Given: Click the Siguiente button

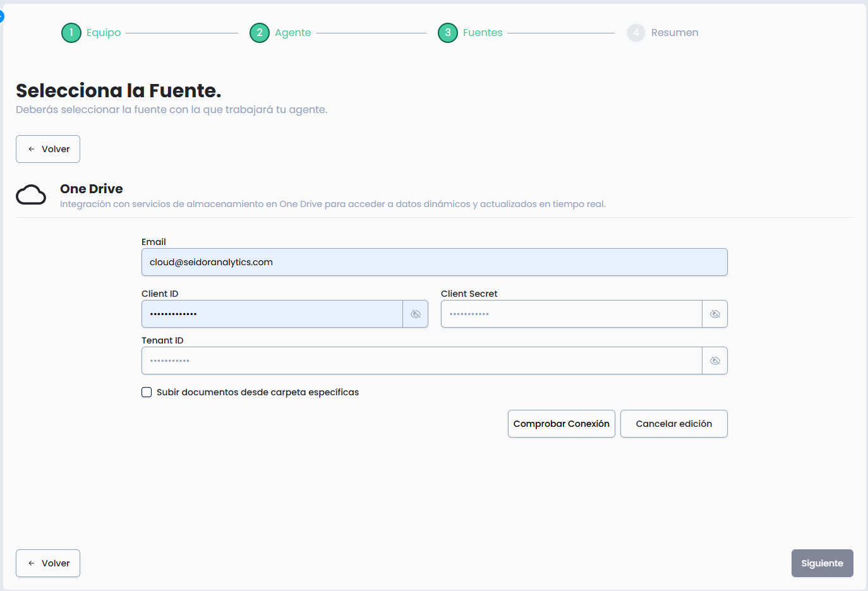Looking at the screenshot, I should point(822,563).
